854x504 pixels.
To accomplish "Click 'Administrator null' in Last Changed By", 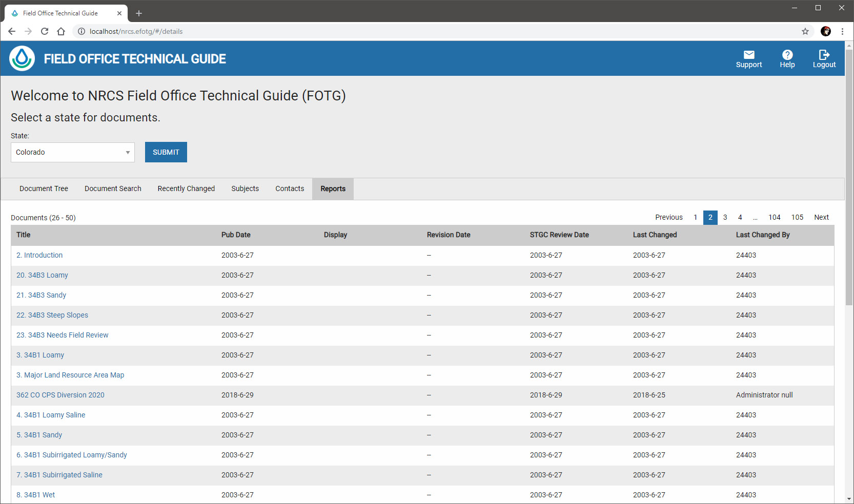I will click(764, 395).
